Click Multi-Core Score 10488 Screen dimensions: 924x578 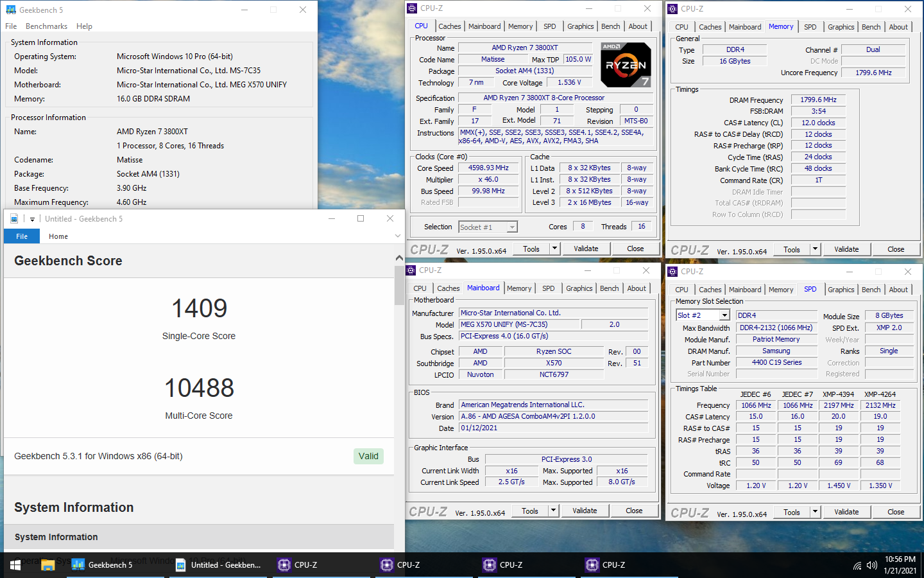click(199, 389)
